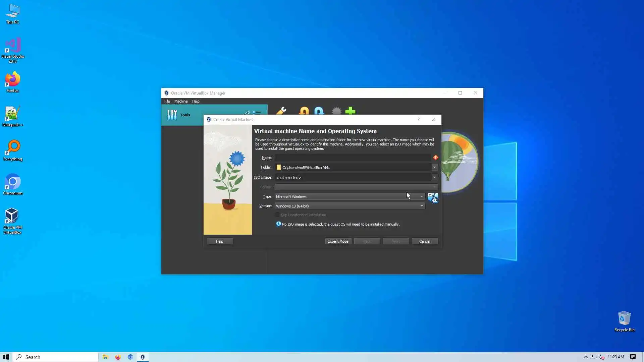
Task: Click the Help button in the dialog
Action: tap(219, 241)
